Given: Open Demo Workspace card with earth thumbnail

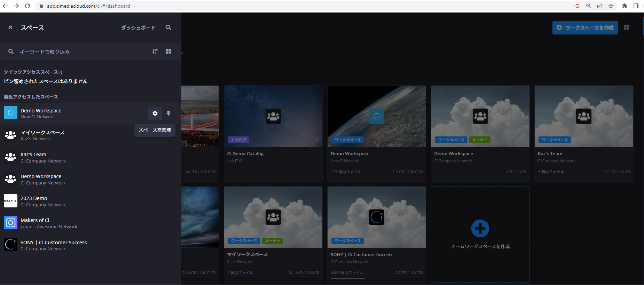Looking at the screenshot, I should [x=377, y=116].
